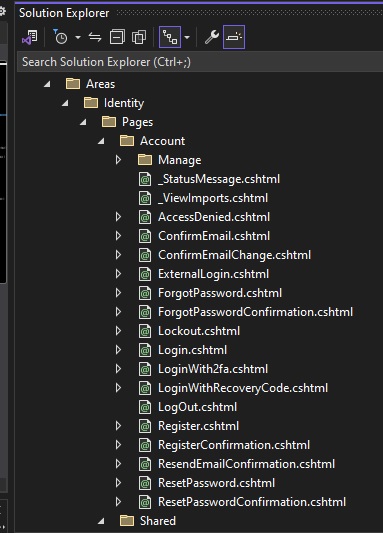Click the Razor icon of Lockout.cshtml
The image size is (383, 533).
tap(145, 331)
